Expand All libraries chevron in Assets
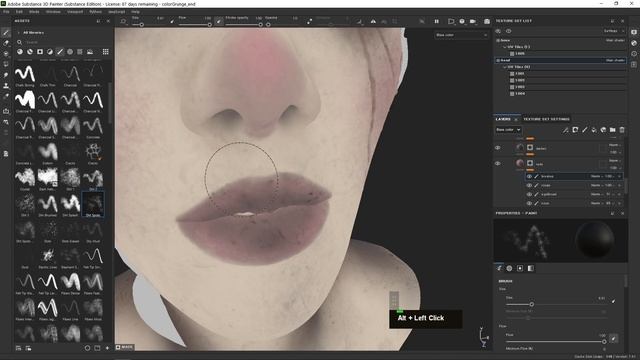 [18, 33]
